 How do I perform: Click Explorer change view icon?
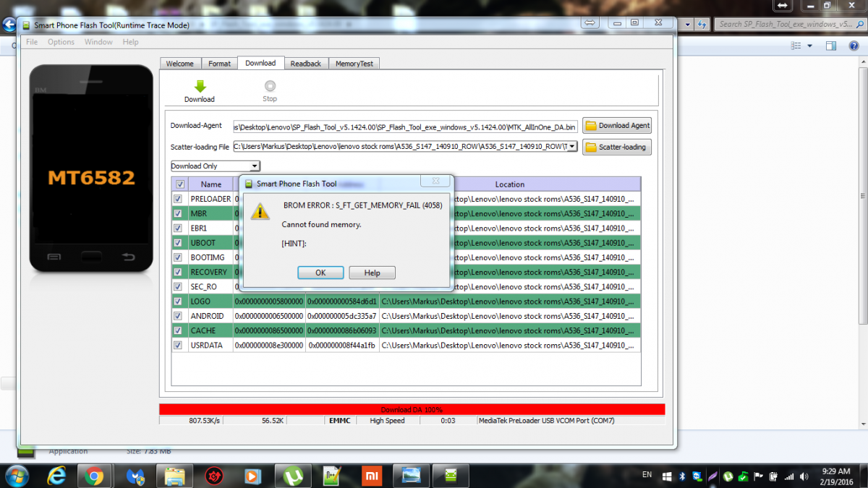click(796, 46)
